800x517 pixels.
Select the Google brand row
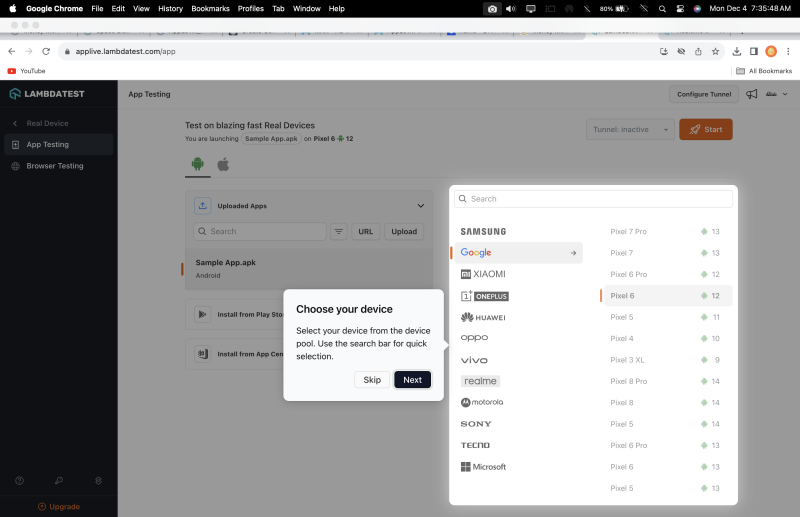tap(518, 253)
